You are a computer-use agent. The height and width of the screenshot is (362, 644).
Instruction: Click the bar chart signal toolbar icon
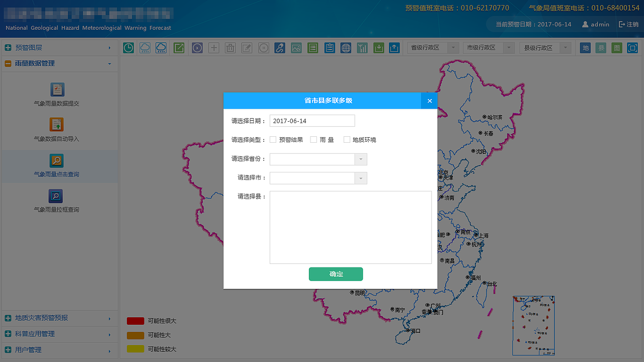tap(362, 48)
